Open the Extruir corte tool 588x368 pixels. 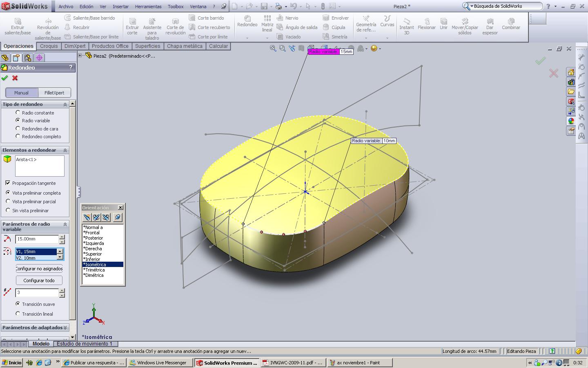tap(132, 27)
